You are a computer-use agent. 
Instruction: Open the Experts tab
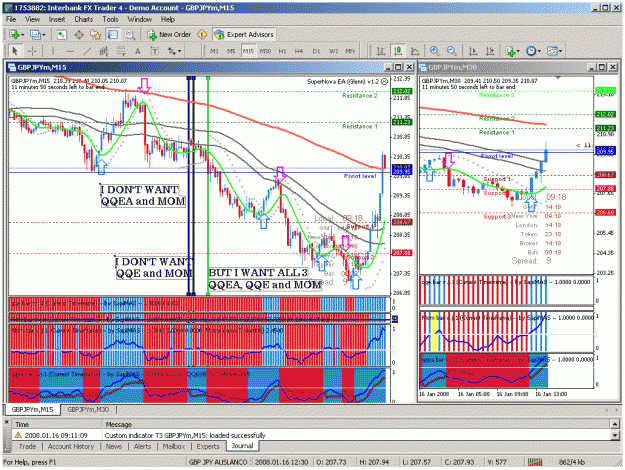208,446
